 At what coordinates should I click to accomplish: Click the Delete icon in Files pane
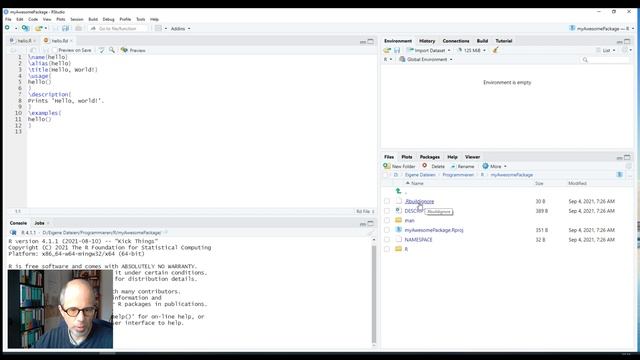tap(424, 166)
